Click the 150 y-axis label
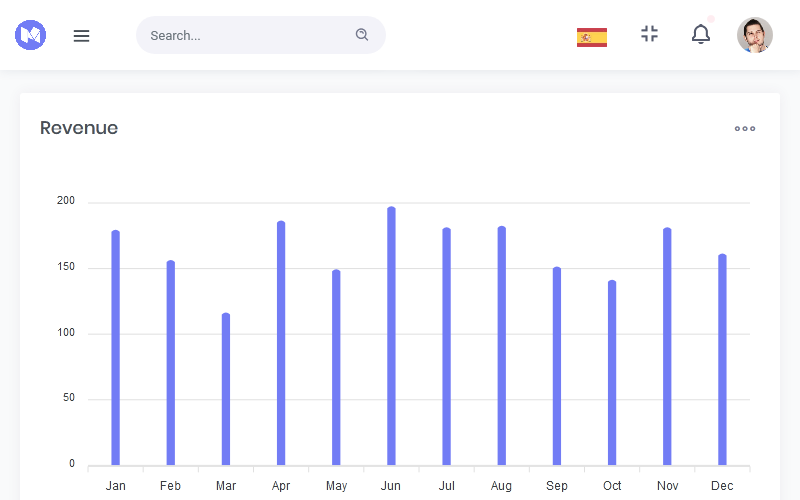Image resolution: width=800 pixels, height=500 pixels. pos(66,266)
